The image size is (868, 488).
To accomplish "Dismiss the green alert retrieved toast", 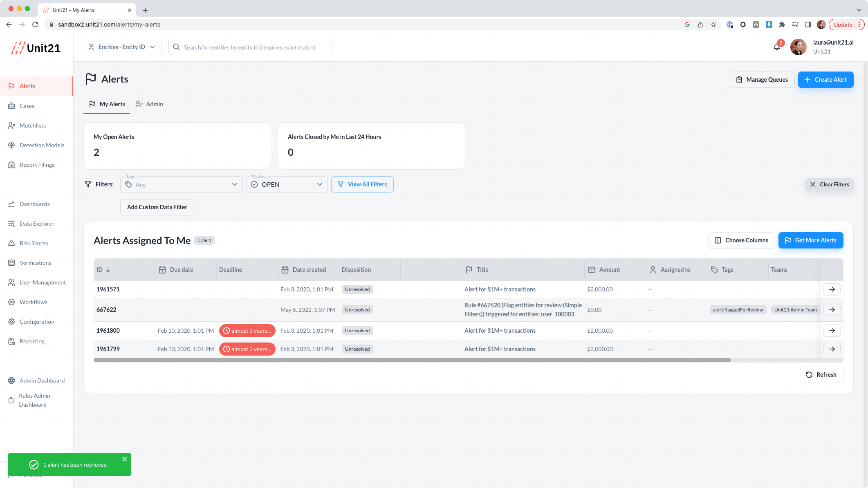I will pyautogui.click(x=125, y=459).
